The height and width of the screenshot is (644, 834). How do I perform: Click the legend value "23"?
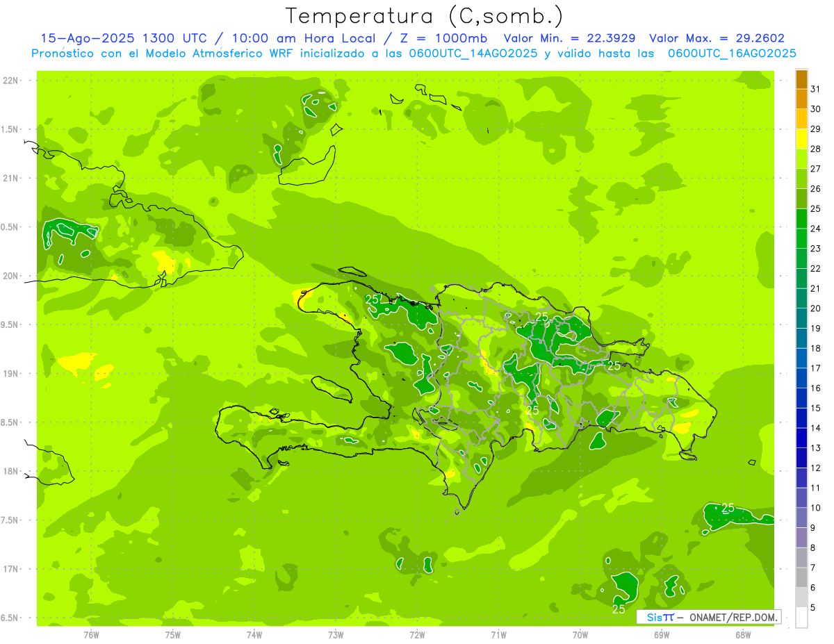(816, 248)
